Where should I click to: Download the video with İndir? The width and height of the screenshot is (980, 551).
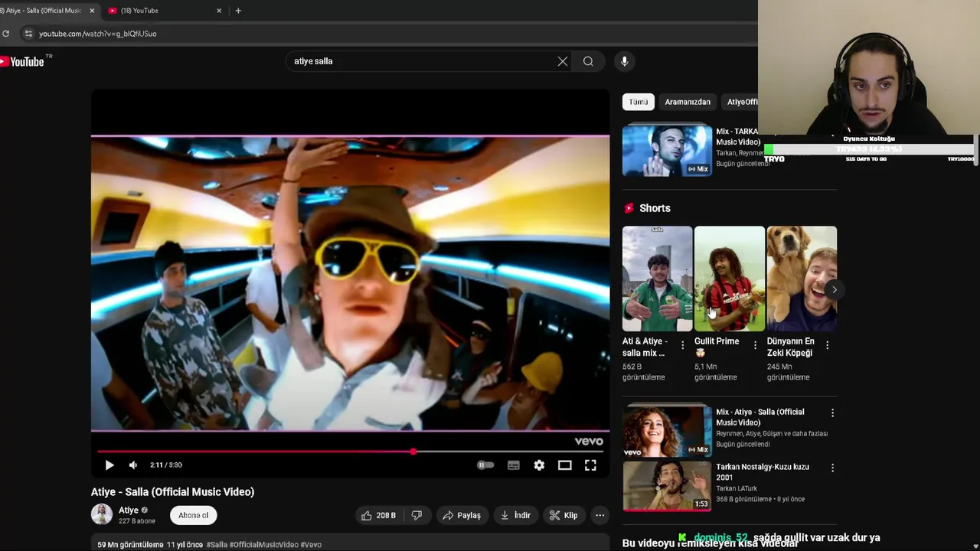(515, 516)
